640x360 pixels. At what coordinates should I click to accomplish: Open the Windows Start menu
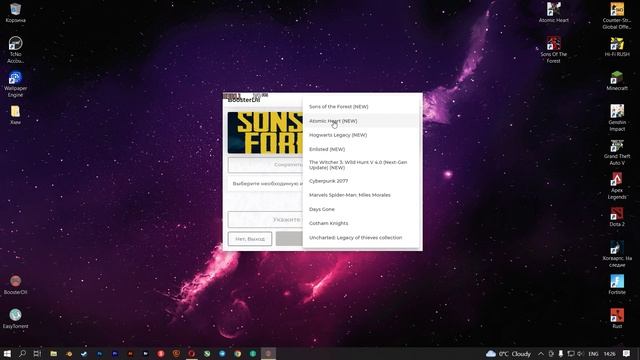click(x=7, y=353)
